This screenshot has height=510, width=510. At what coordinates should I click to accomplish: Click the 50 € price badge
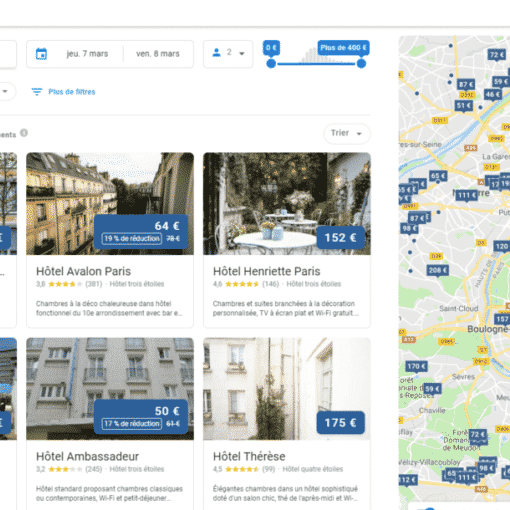click(141, 417)
